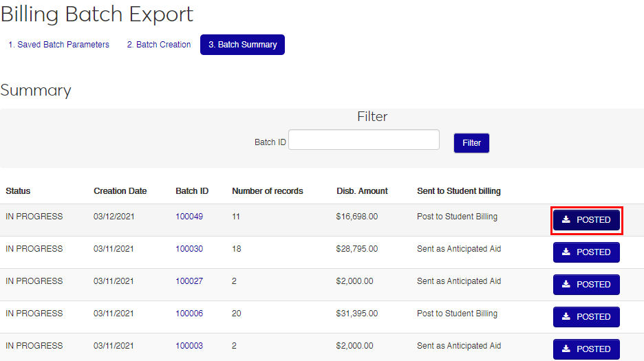Screen dimensions: 644x361
Task: Click the Creation Date column header
Action: [x=120, y=191]
